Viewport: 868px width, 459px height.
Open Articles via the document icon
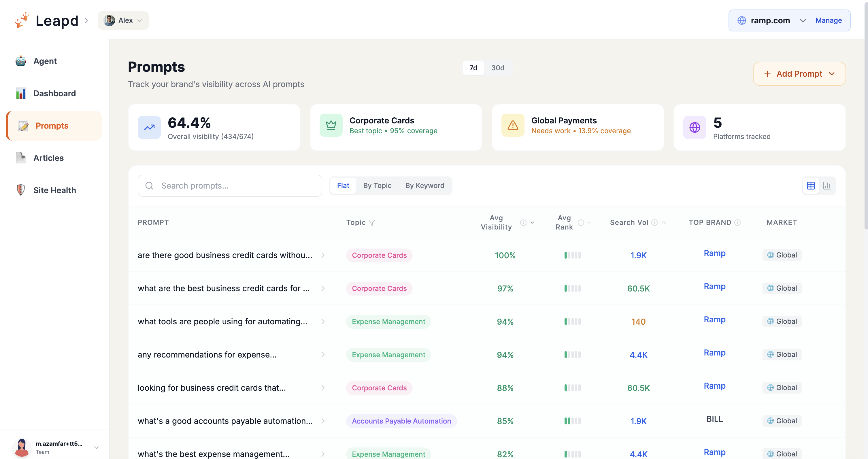click(20, 158)
